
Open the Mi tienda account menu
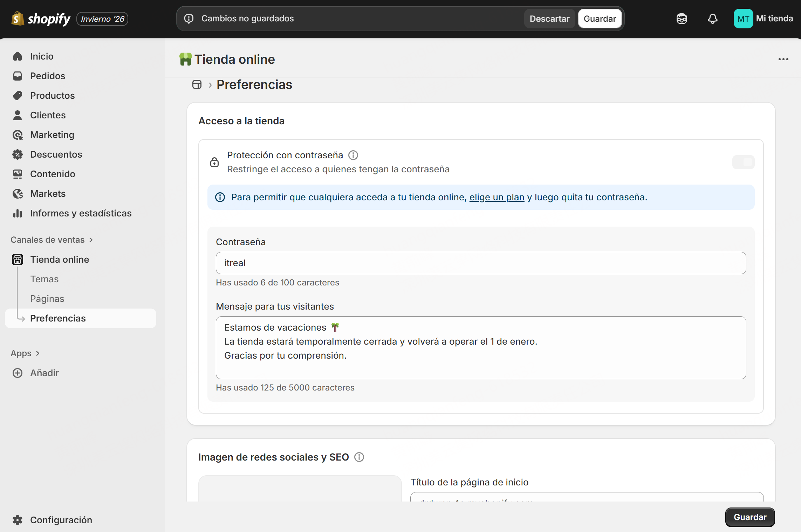point(763,19)
